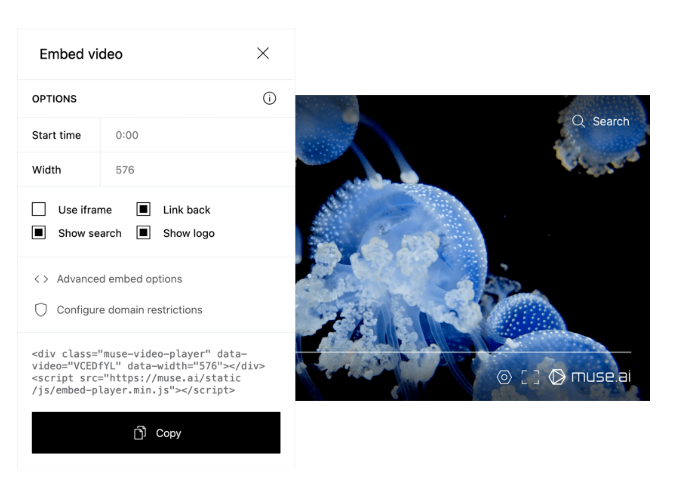Click the OPTIONS section heading
This screenshot has width=686, height=486.
(x=54, y=99)
